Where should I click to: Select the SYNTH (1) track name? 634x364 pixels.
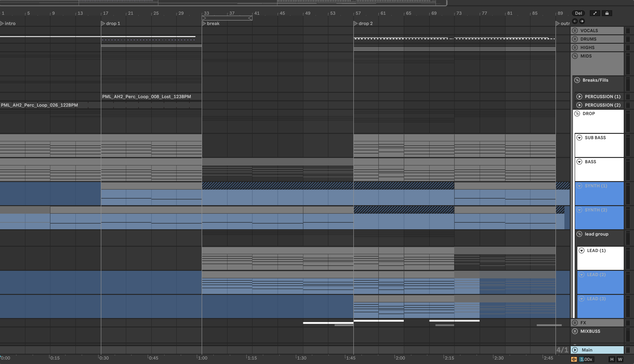596,186
